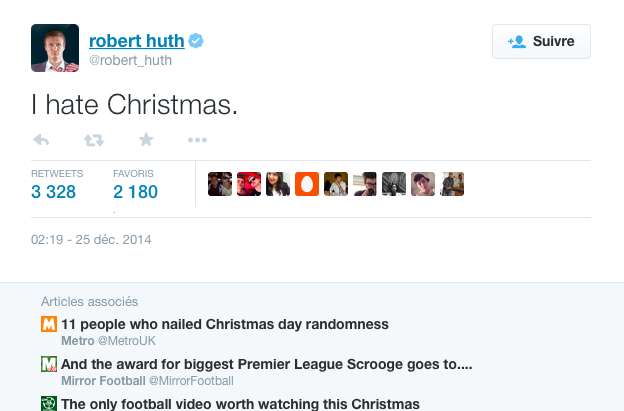
Task: Reply to the tweet with arrow icon
Action: click(x=41, y=140)
